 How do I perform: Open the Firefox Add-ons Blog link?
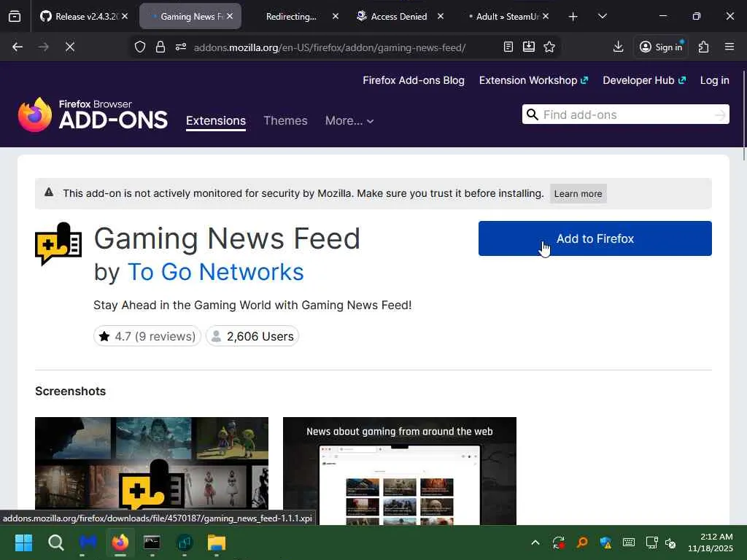[414, 80]
